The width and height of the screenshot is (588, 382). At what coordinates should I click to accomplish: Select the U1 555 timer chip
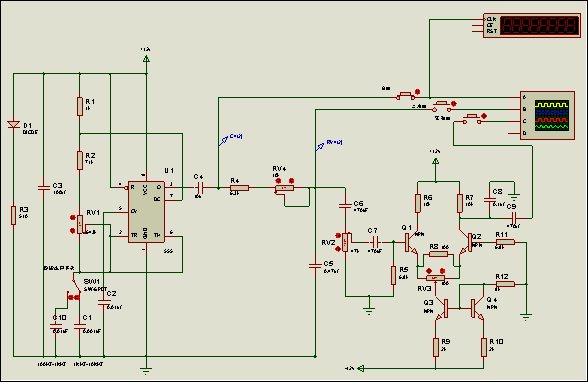point(146,212)
